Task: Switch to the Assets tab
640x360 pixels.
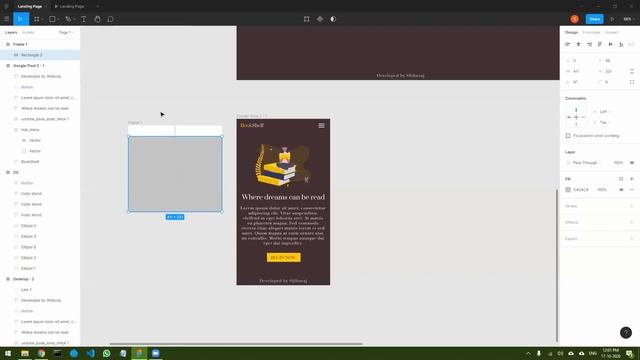Action: coord(28,32)
